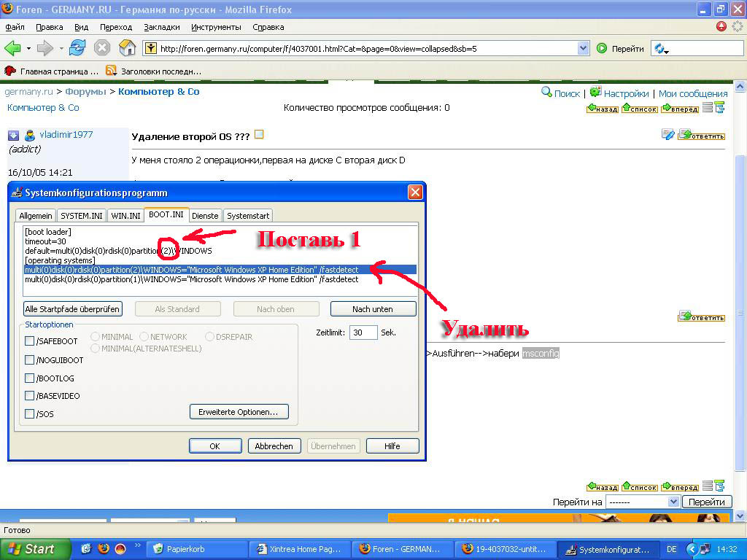The image size is (747, 560).
Task: Confirm with the OK button
Action: pos(215,446)
